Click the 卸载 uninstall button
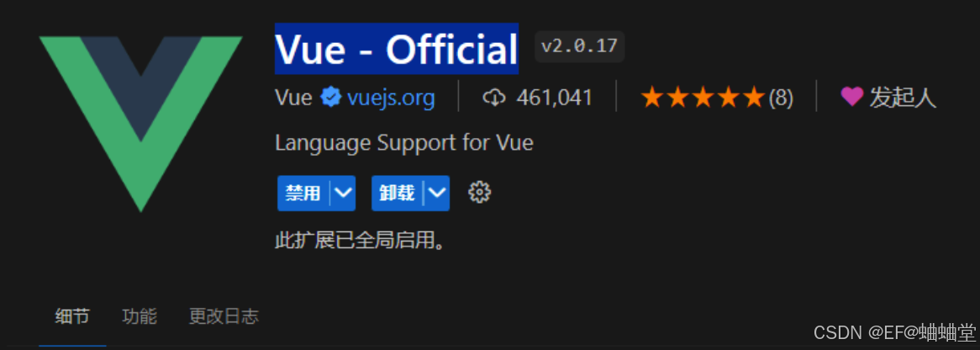 tap(398, 193)
